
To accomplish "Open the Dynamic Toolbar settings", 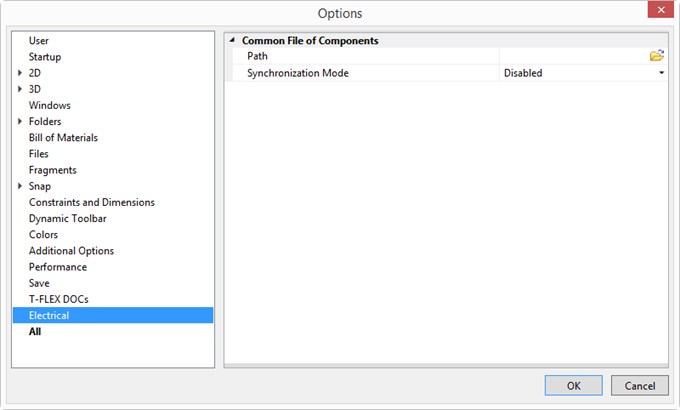I will [67, 218].
